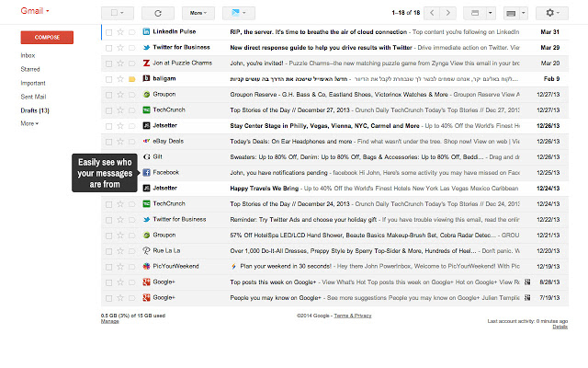Open Drafts (13) folder
This screenshot has height=368, width=588.
click(35, 110)
